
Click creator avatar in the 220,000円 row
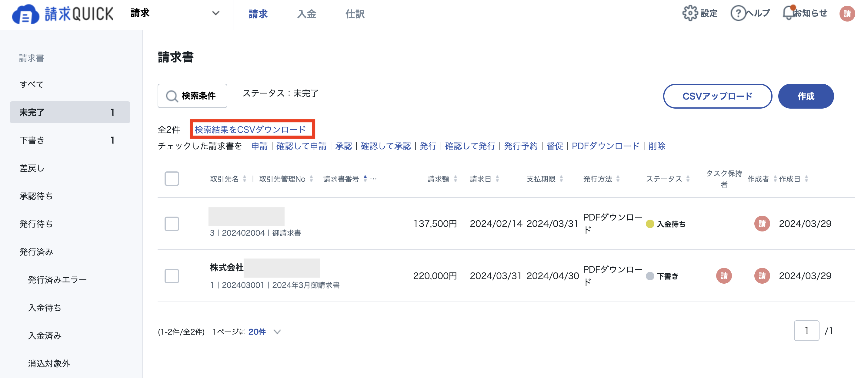click(762, 276)
